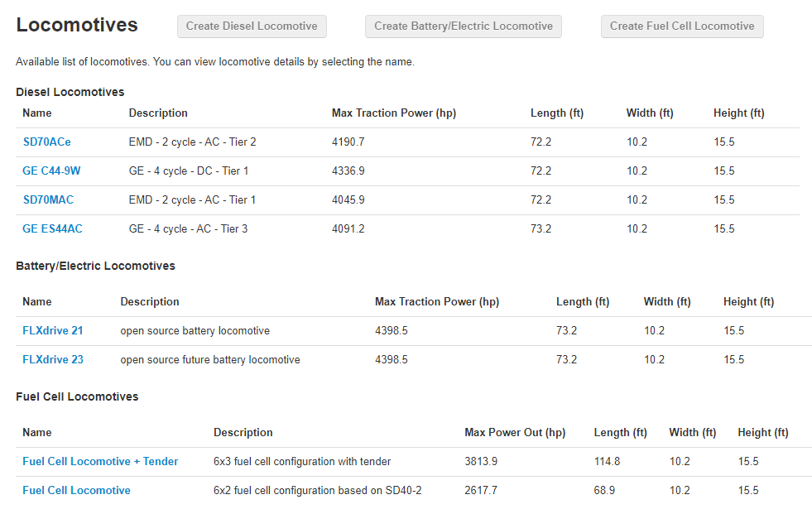
Task: Open the FLXdrive 23 battery locomotive
Action: pyautogui.click(x=53, y=360)
